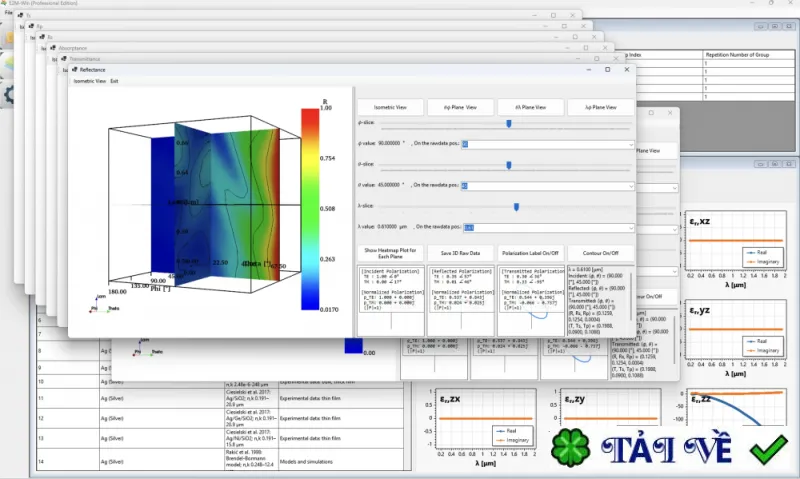Click the Rp window title icon

pyautogui.click(x=31, y=26)
